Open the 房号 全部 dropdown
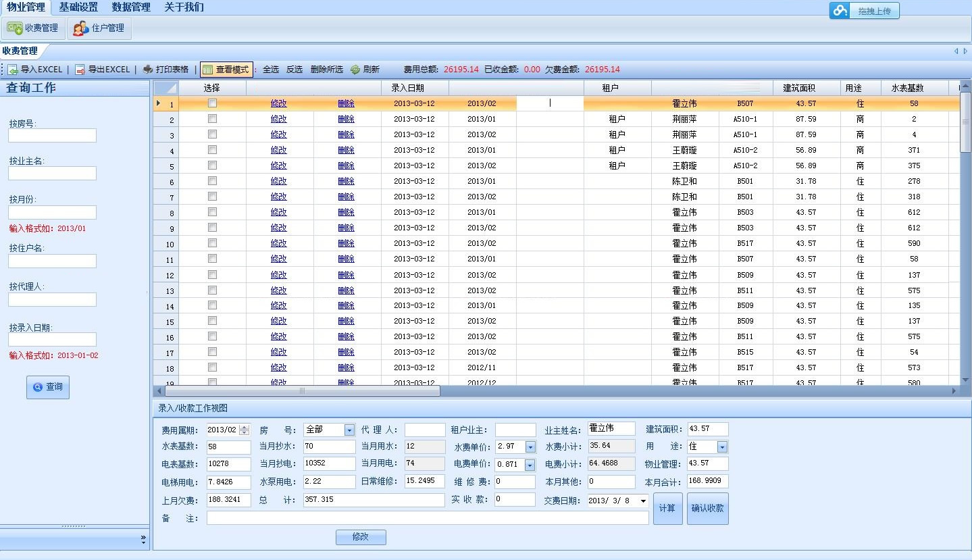972x560 pixels. [x=349, y=428]
